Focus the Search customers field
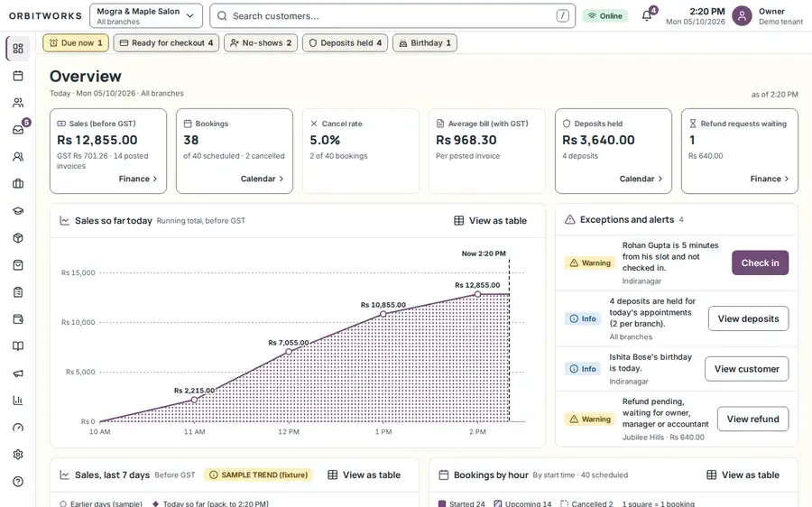The image size is (812, 507). (x=392, y=16)
